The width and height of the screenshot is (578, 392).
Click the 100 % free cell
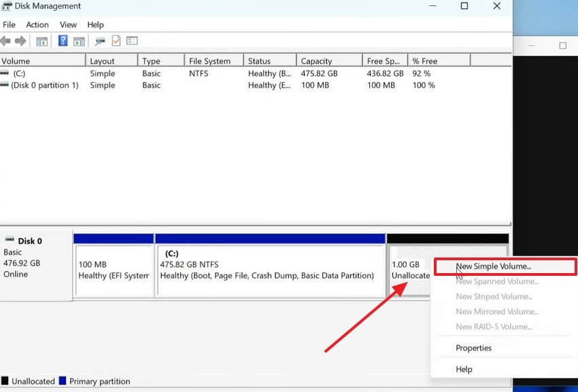tap(424, 85)
